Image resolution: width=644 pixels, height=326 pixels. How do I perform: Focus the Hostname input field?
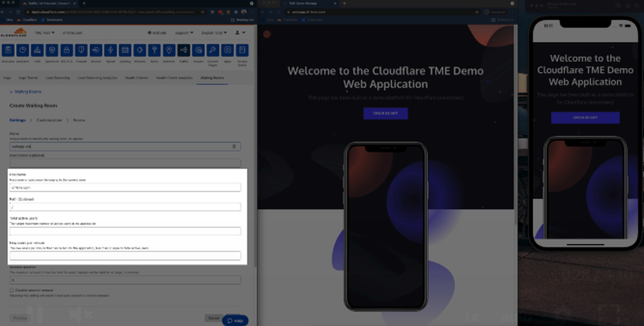tap(126, 187)
